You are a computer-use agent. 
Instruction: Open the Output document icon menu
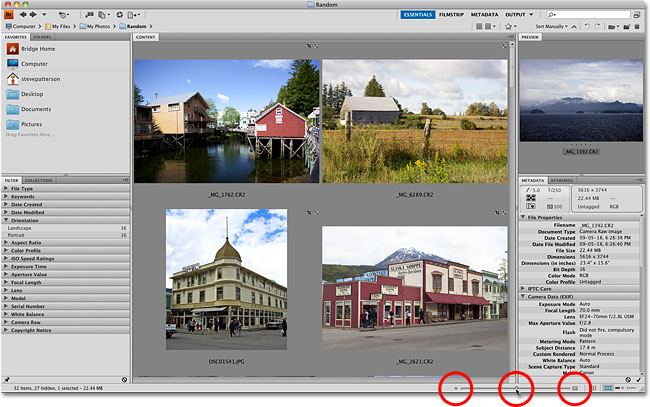[x=133, y=15]
